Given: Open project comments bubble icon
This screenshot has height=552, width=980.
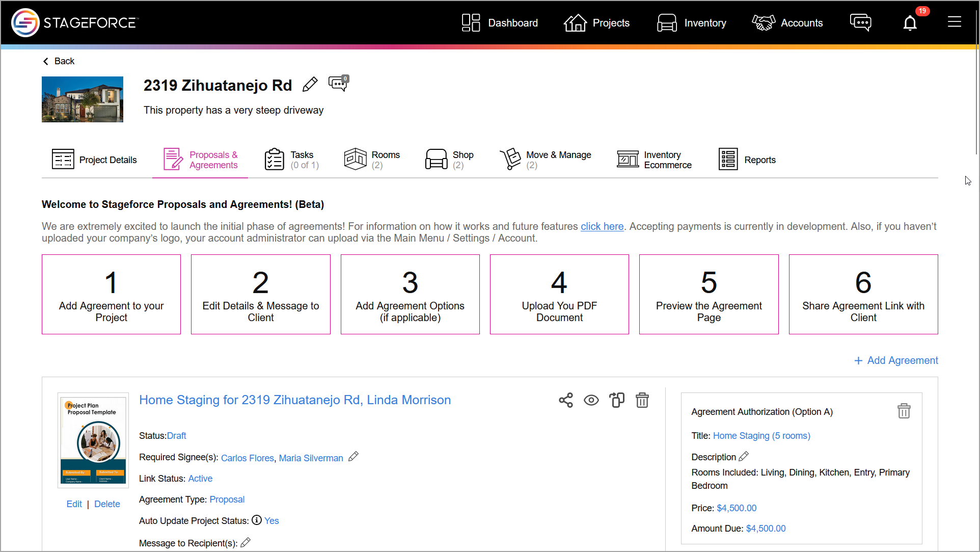Looking at the screenshot, I should tap(338, 83).
